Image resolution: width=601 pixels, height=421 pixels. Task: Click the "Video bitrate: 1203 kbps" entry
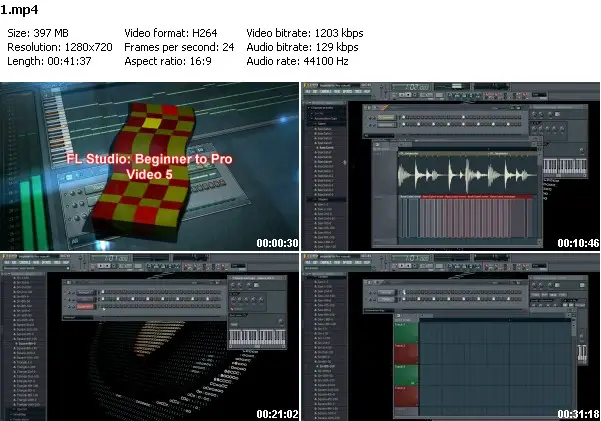[305, 33]
